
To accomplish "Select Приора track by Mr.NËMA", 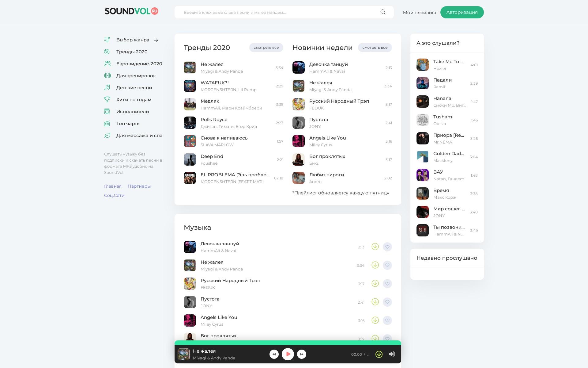I will 447,138.
